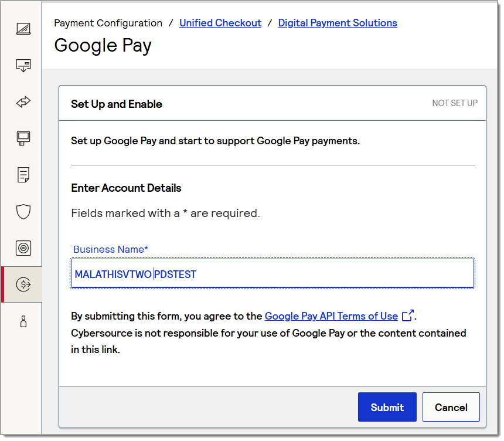Click the Set Up and Enable panel header
Screen dimensions: 504x441
[x=117, y=104]
